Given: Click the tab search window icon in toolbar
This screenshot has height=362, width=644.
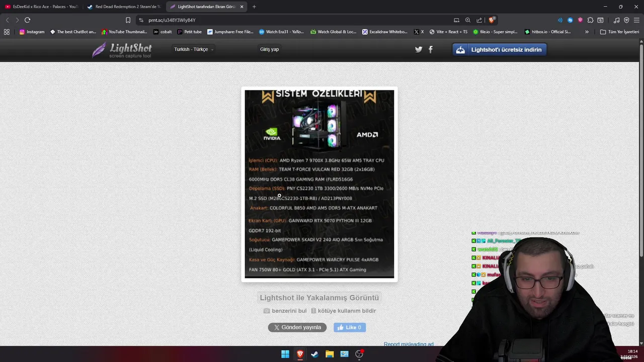Looking at the screenshot, I should click(600, 20).
